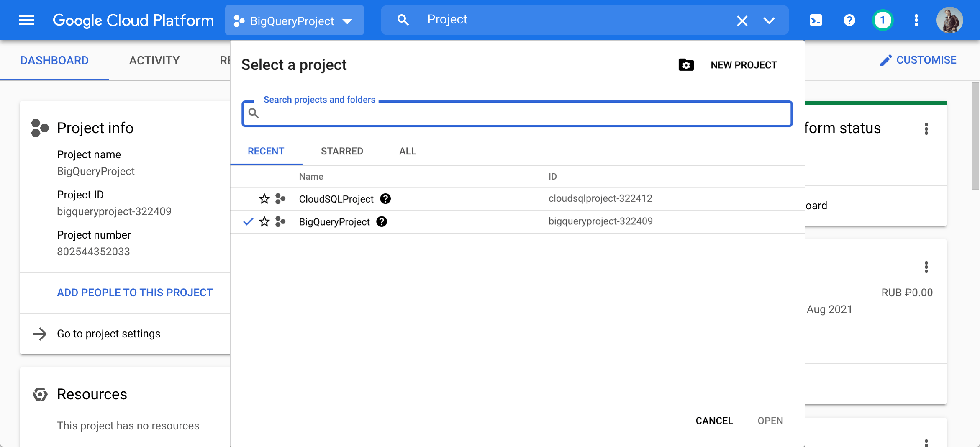
Task: Open the ACTIVITY tab
Action: tap(154, 60)
